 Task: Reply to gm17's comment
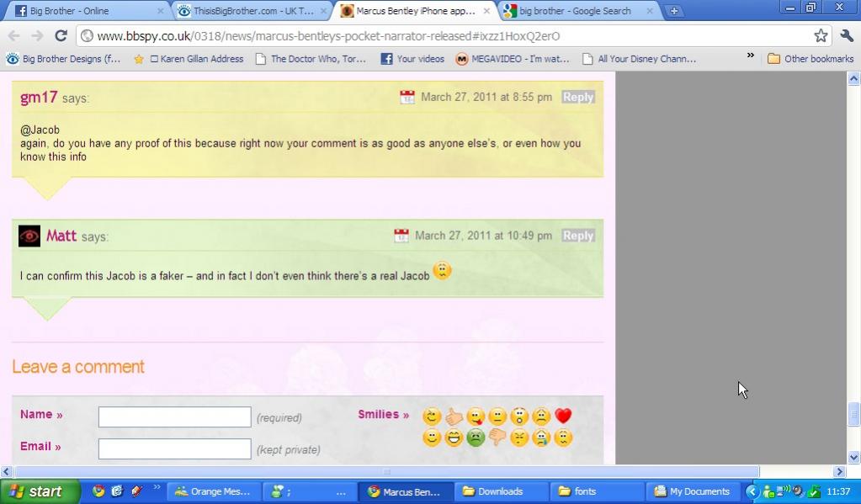click(x=578, y=97)
